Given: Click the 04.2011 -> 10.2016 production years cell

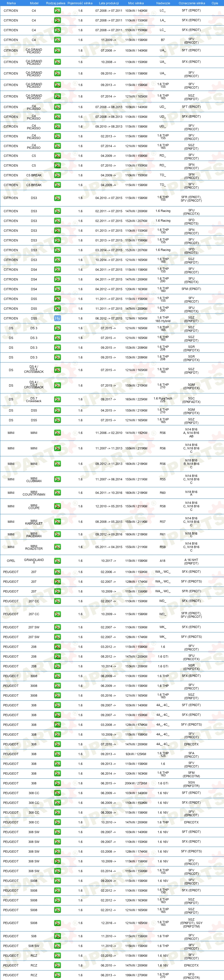Looking at the screenshot, I should coord(109,493).
